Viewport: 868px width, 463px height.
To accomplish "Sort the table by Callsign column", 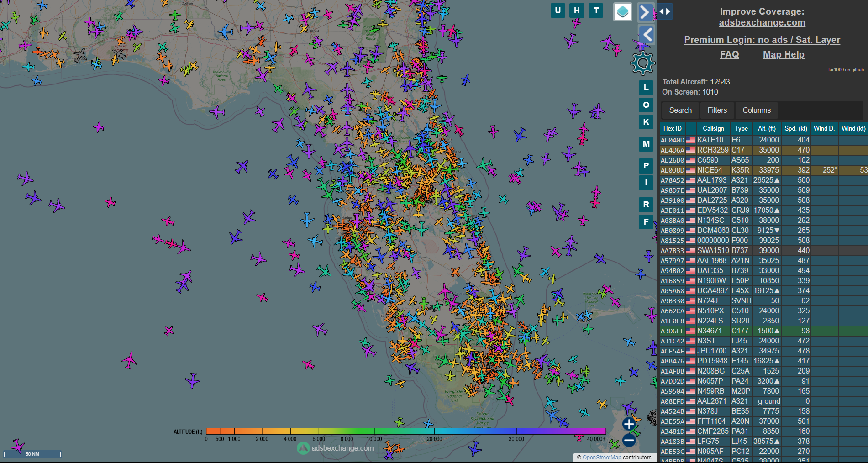I will click(x=713, y=129).
